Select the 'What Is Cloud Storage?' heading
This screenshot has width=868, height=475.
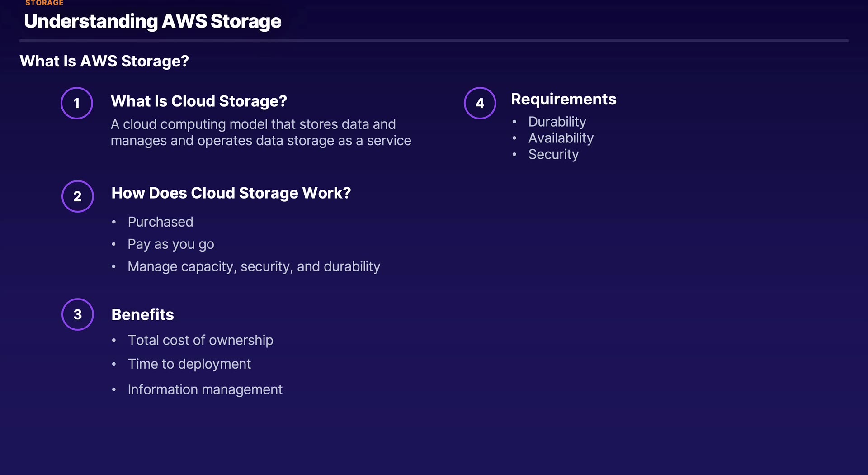199,101
